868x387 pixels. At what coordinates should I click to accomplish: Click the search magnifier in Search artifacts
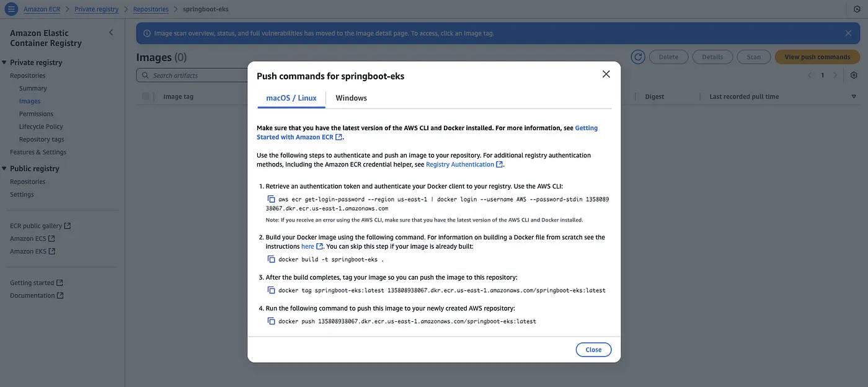coord(145,76)
